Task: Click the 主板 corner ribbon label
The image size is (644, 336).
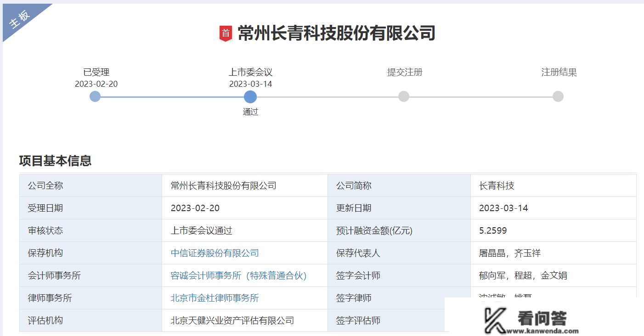Action: pos(20,19)
